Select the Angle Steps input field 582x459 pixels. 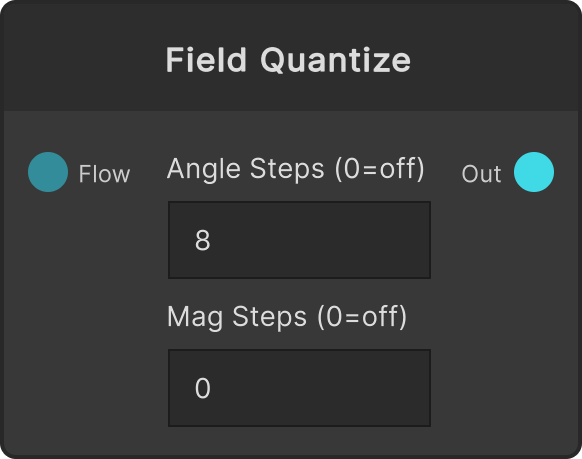299,240
